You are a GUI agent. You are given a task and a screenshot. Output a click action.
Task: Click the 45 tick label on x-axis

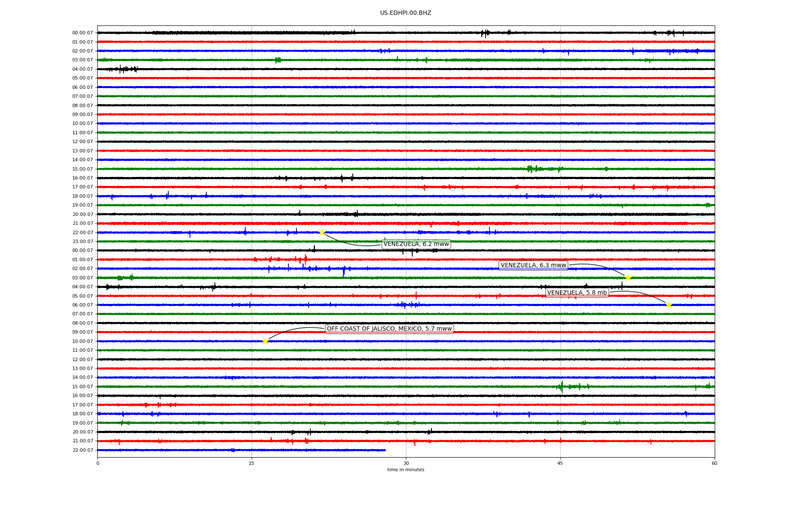[x=560, y=463]
